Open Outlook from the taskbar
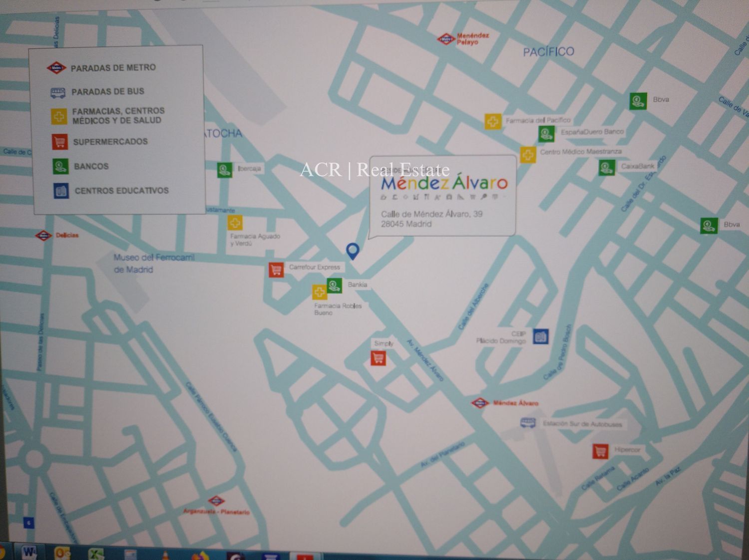Viewport: 749px width, 560px height. [62, 553]
